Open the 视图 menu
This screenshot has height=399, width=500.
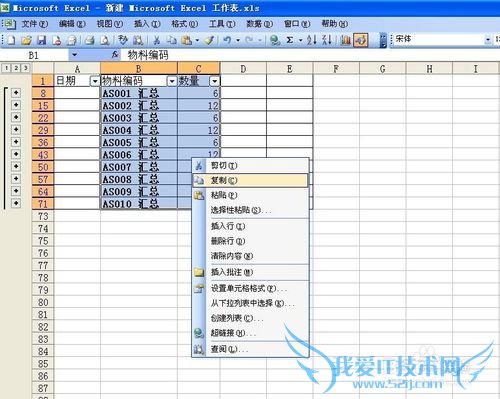pyautogui.click(x=110, y=24)
